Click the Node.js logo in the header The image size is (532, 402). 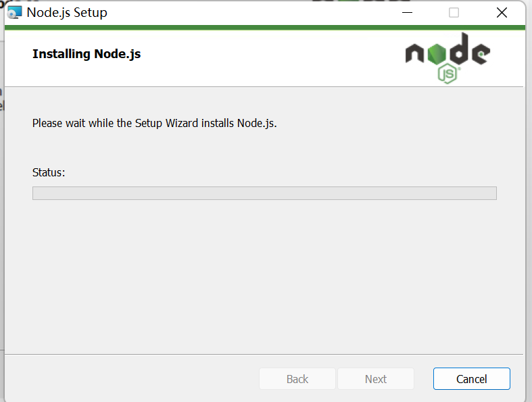(447, 57)
